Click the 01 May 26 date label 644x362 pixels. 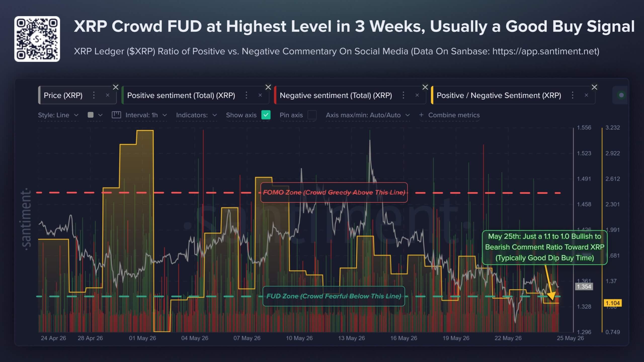click(142, 338)
